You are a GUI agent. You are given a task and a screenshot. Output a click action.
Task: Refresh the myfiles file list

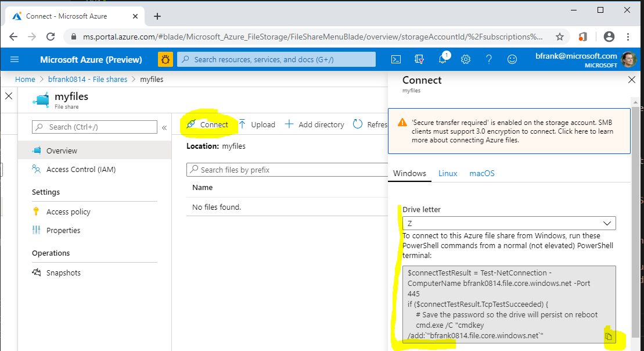coord(358,124)
